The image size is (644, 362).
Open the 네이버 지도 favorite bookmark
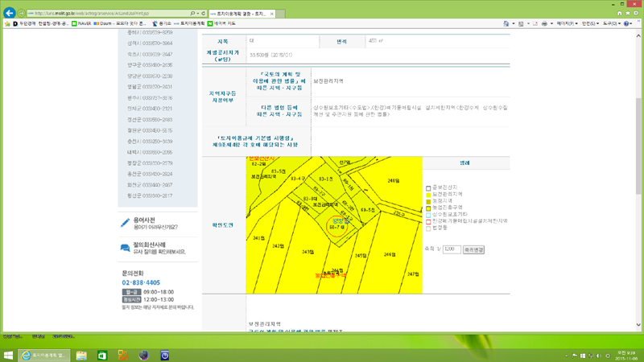pos(221,24)
